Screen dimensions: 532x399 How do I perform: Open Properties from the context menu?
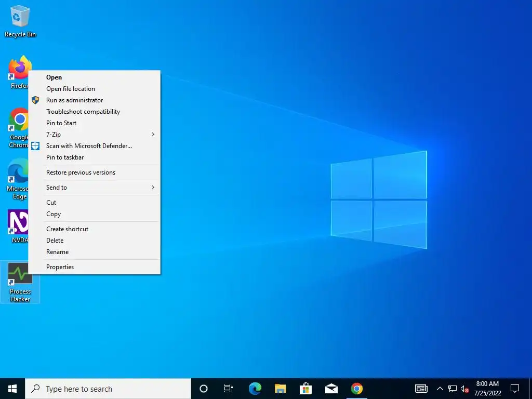pos(95,267)
